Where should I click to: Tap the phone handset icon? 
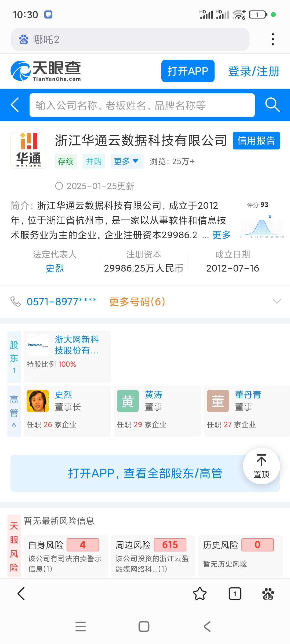15,301
